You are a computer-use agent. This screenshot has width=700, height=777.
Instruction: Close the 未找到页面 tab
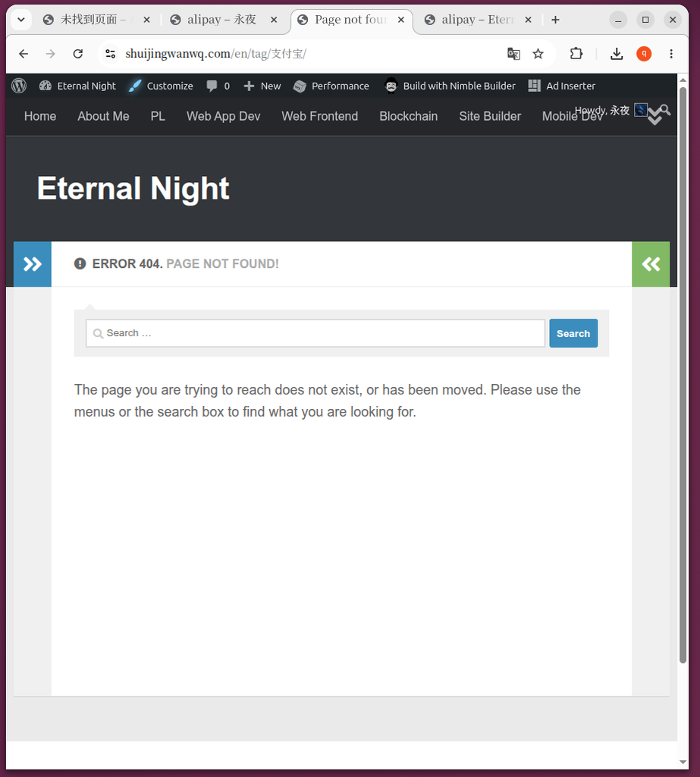point(146,20)
